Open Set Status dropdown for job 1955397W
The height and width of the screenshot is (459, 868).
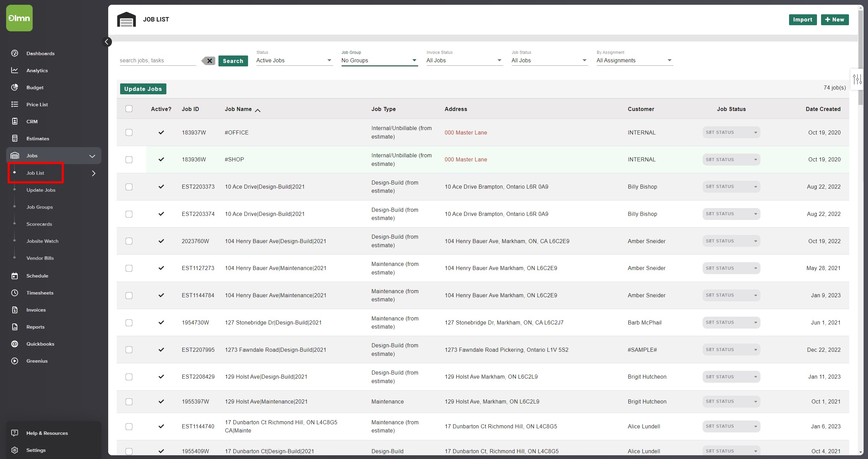731,401
